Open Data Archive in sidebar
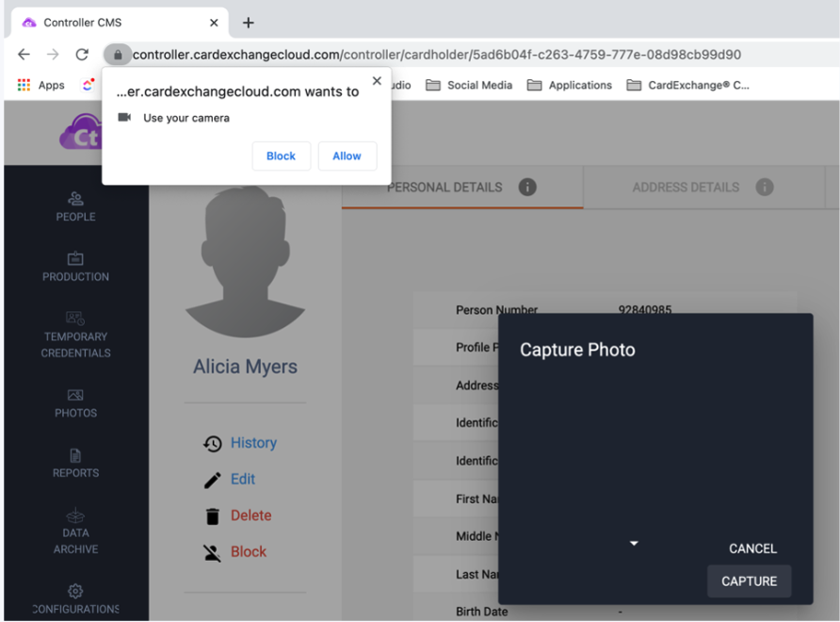 pyautogui.click(x=75, y=516)
